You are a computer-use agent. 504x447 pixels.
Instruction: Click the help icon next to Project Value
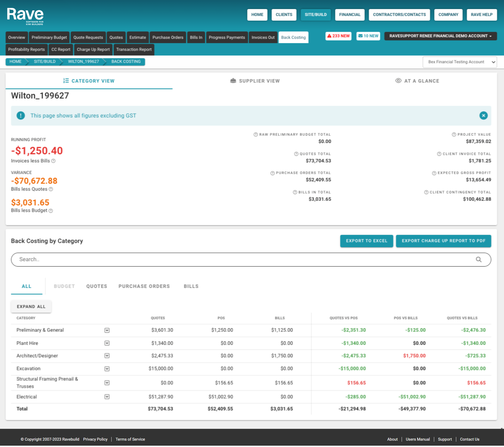tap(454, 134)
